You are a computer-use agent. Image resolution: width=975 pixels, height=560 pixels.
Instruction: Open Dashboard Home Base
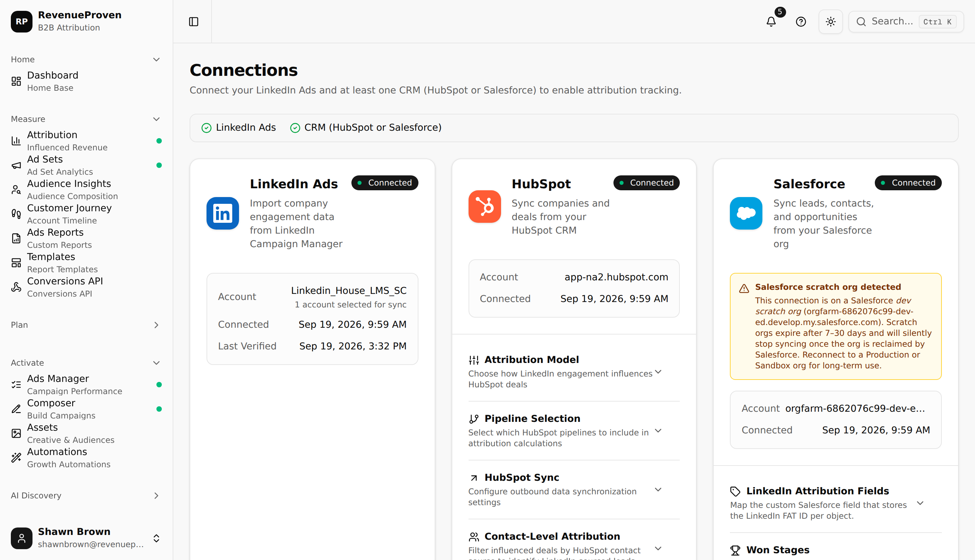click(87, 81)
